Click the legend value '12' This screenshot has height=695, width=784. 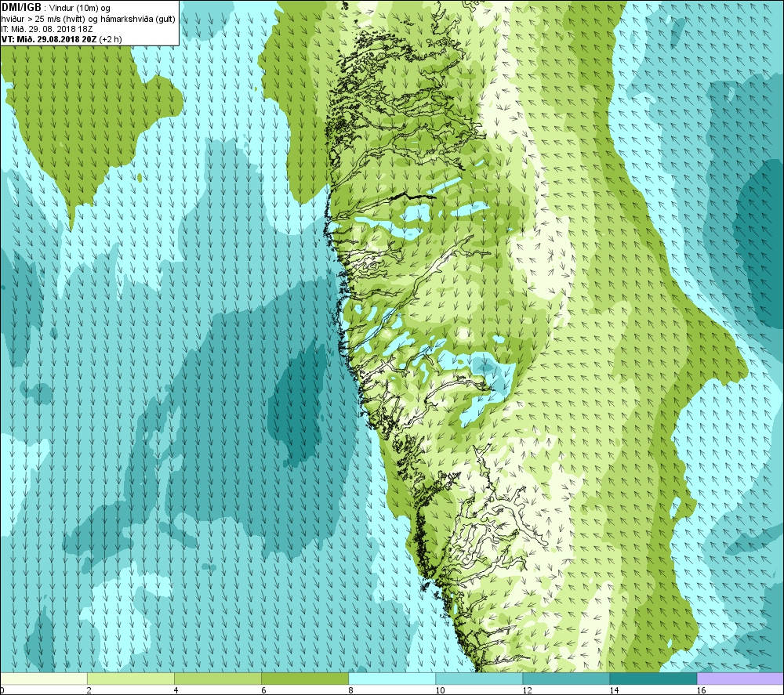coord(527,690)
